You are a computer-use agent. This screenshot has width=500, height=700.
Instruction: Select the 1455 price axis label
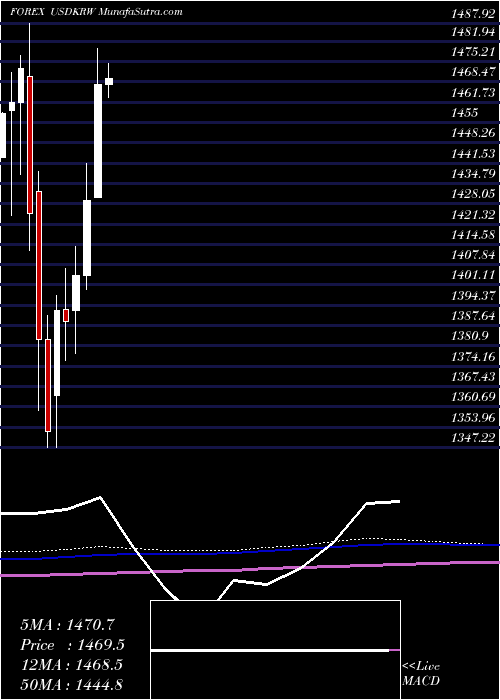click(x=464, y=112)
